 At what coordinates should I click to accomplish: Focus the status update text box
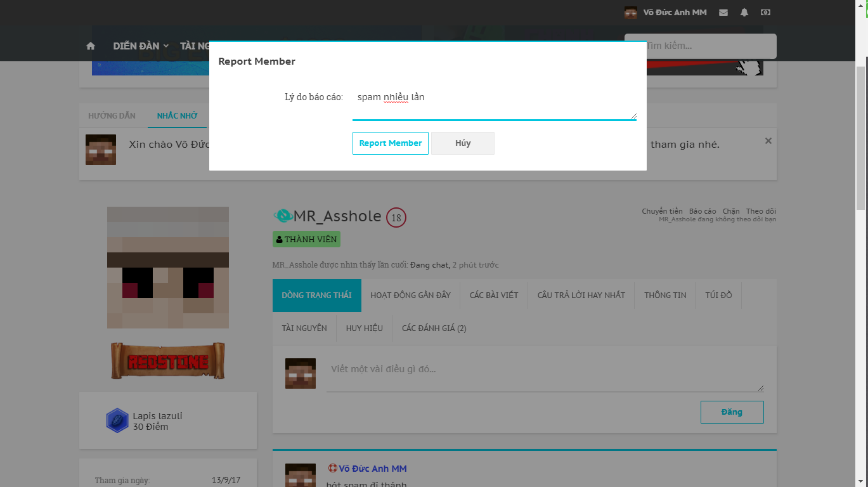coord(545,375)
